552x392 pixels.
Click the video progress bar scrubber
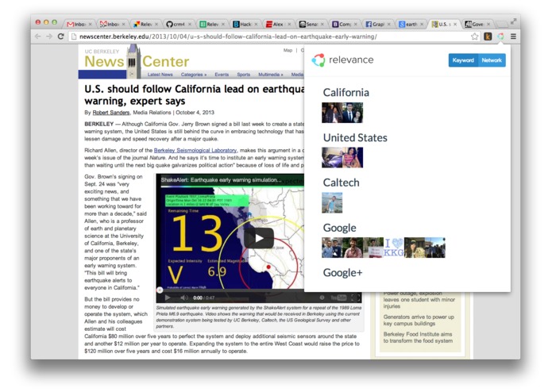[x=160, y=290]
